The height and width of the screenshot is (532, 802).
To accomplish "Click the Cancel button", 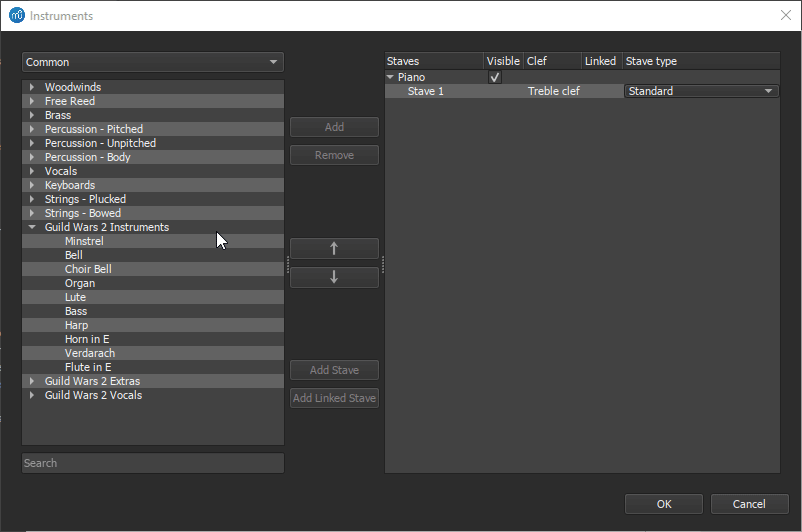I will click(749, 504).
